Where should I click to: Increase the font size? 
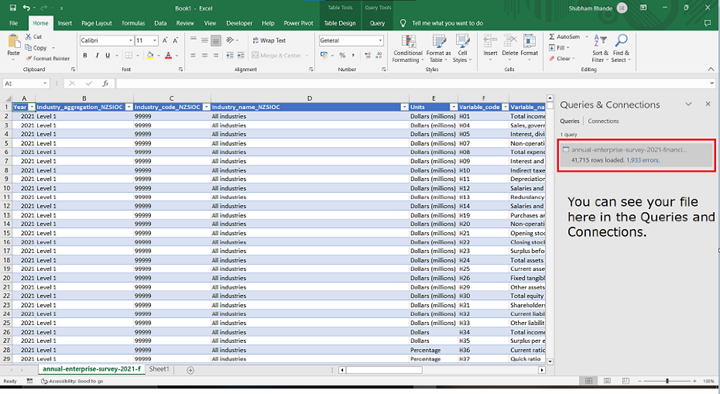(x=165, y=40)
